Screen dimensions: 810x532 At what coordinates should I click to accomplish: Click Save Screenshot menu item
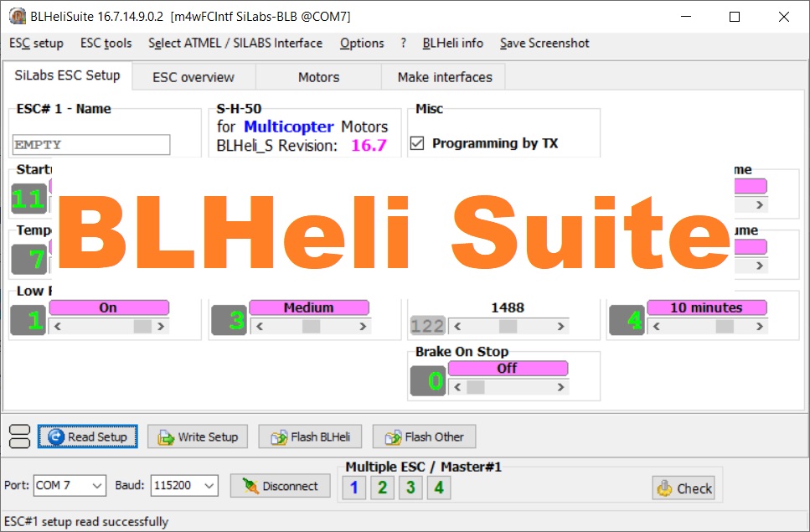pos(544,44)
